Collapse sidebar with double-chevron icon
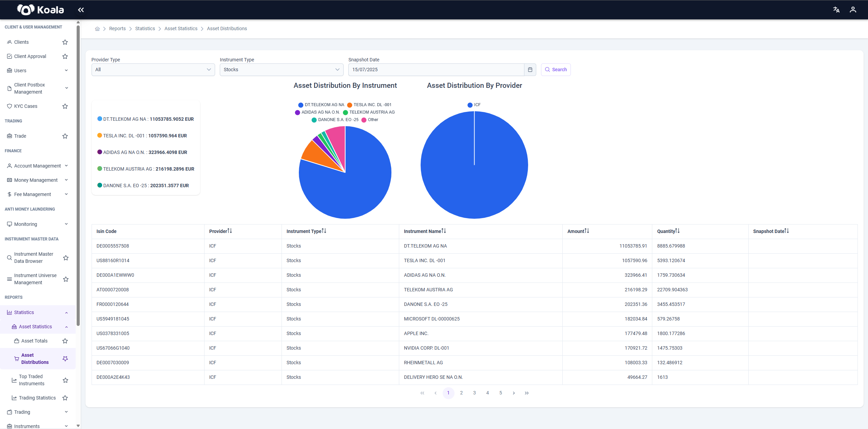 [81, 10]
